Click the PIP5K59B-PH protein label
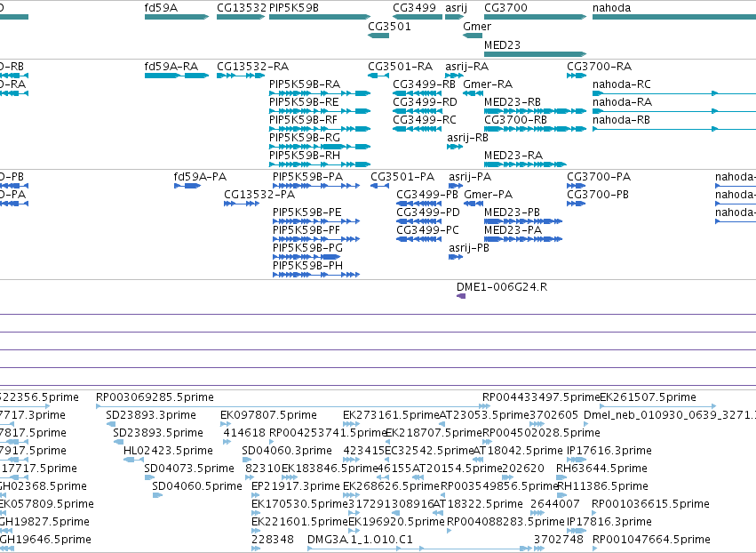This screenshot has width=756, height=553. (307, 266)
